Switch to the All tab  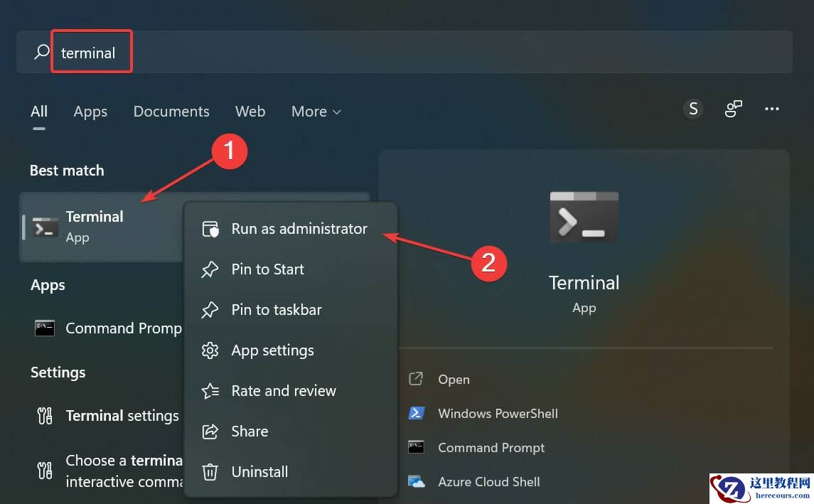(39, 112)
